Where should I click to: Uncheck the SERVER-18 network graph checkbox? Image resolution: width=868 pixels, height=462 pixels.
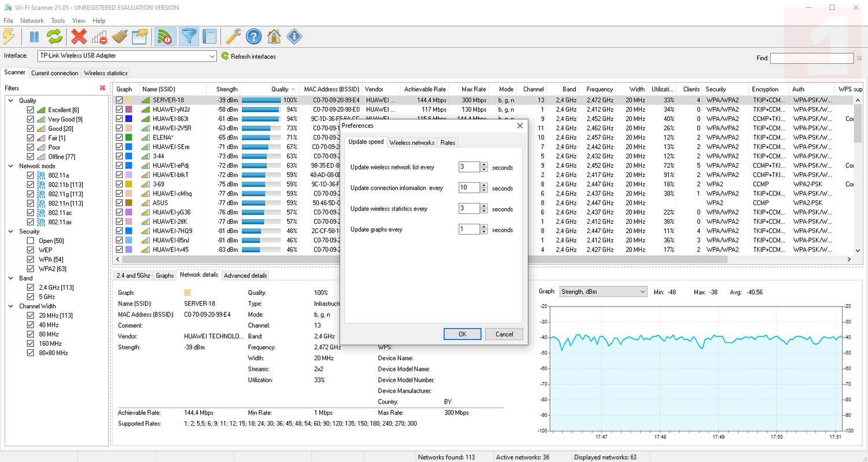pos(119,100)
